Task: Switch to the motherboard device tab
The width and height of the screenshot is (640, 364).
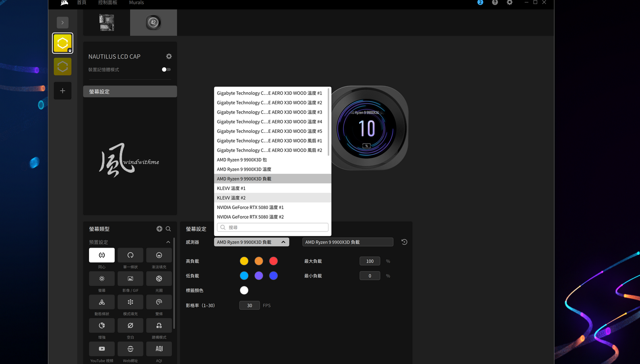Action: [107, 23]
